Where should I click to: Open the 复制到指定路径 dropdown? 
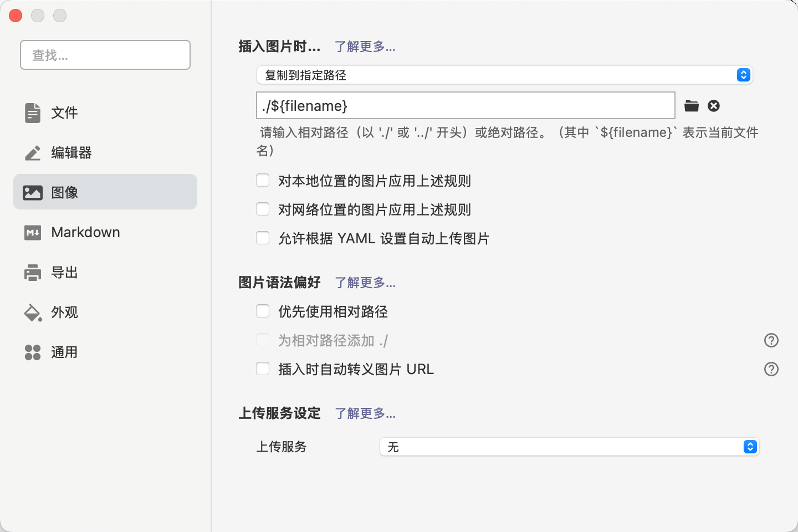[x=504, y=75]
